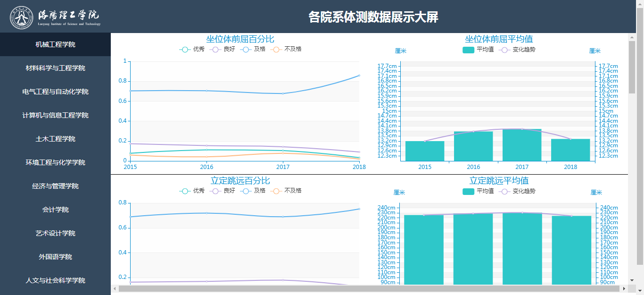Screen dimensions: 644x295
Task: Select 经济与管理学院 in sidebar
Action: pos(55,186)
